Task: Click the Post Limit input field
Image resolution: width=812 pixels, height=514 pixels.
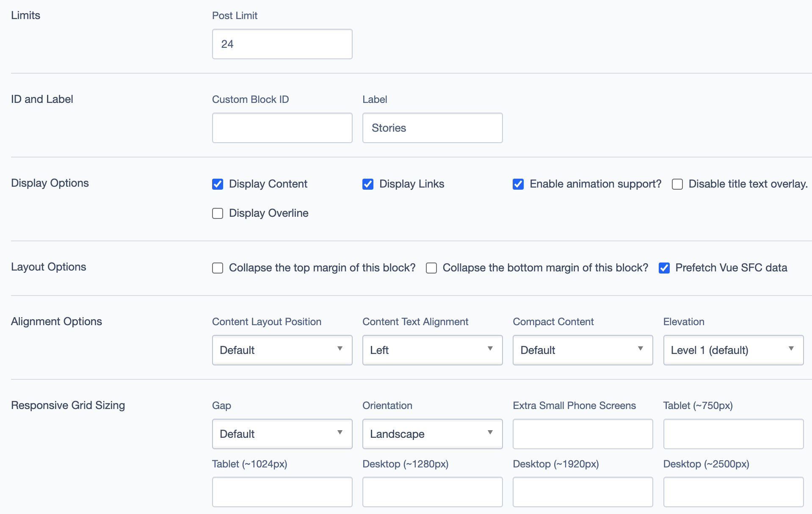Action: tap(282, 44)
